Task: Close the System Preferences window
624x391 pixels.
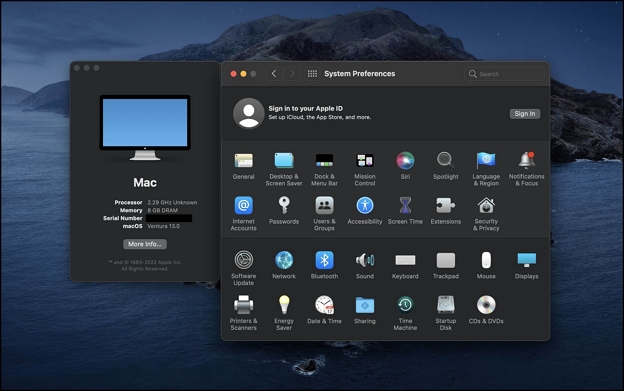Action: point(234,74)
